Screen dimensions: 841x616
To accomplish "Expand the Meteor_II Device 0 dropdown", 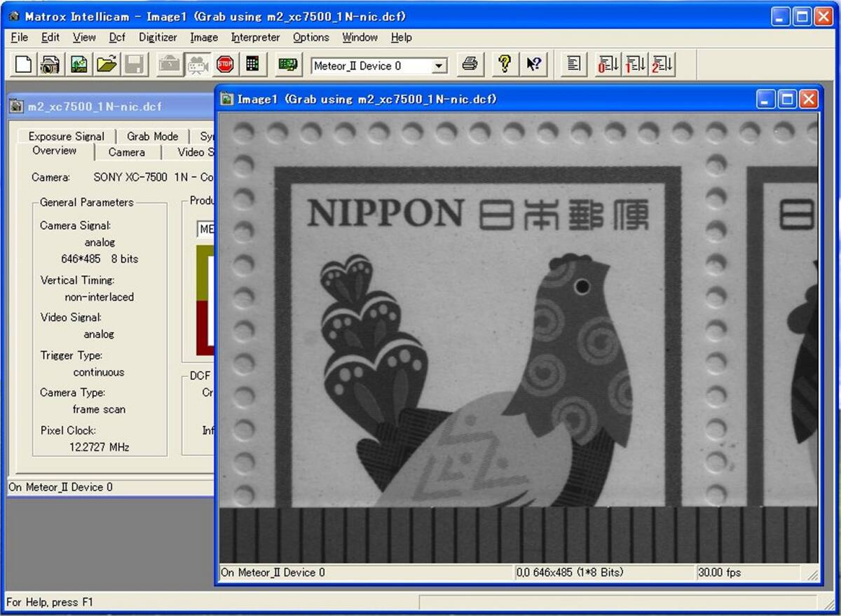I will [x=439, y=66].
